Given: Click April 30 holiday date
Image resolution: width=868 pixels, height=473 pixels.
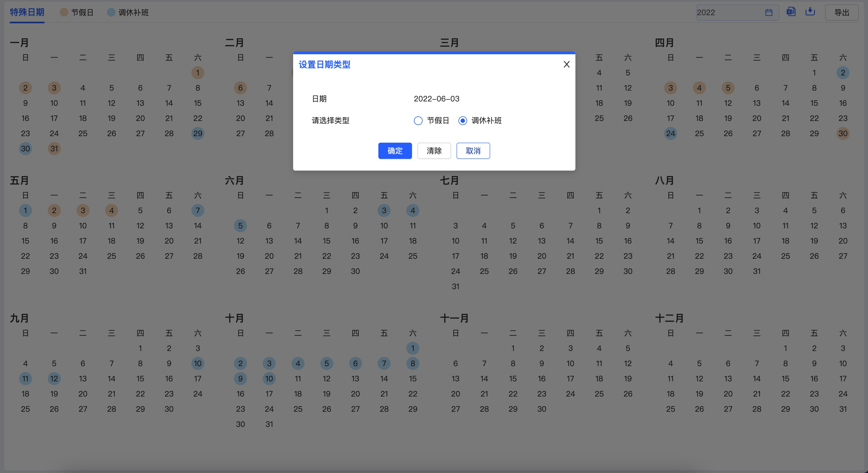Looking at the screenshot, I should point(843,133).
